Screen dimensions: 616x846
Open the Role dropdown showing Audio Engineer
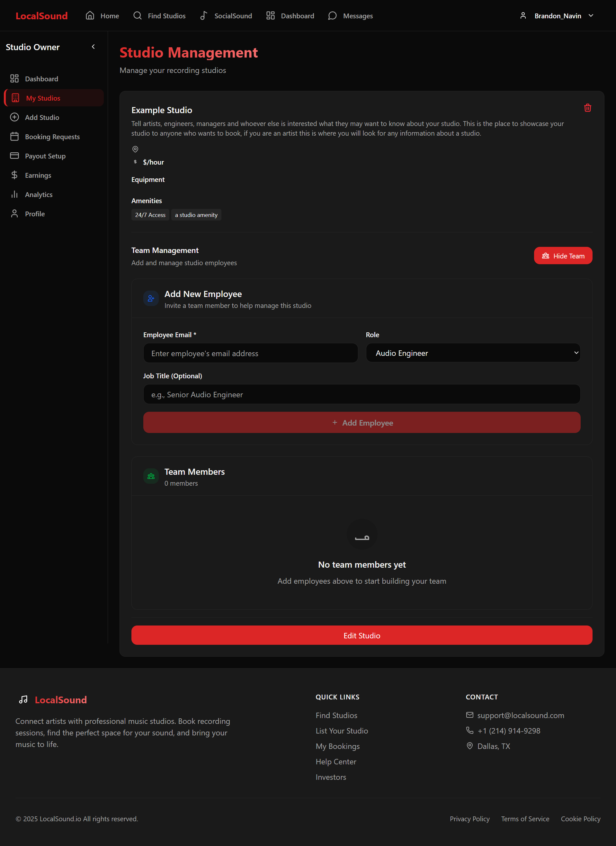pyautogui.click(x=473, y=353)
